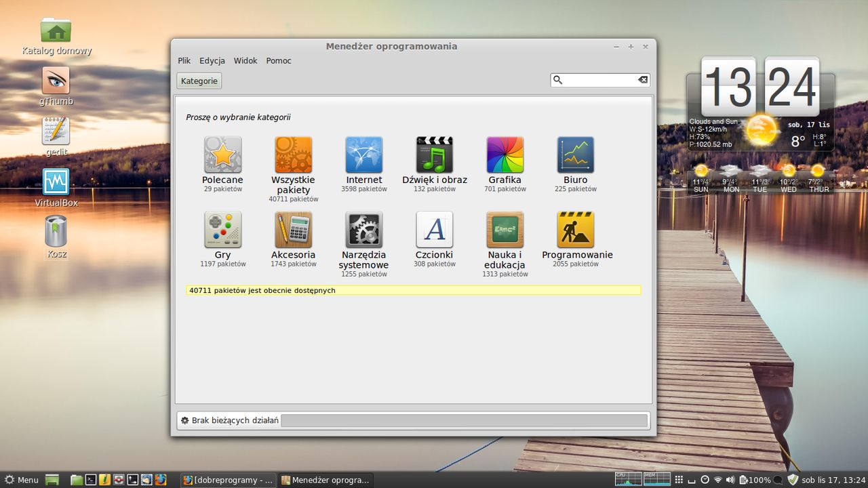Select the VirtualBox desktop icon
The image size is (868, 488).
tap(56, 188)
